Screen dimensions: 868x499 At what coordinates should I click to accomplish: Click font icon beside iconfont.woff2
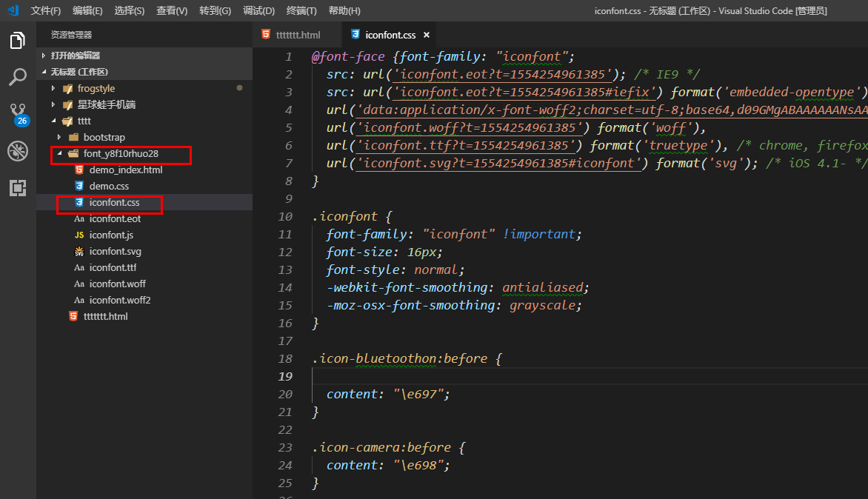(79, 300)
